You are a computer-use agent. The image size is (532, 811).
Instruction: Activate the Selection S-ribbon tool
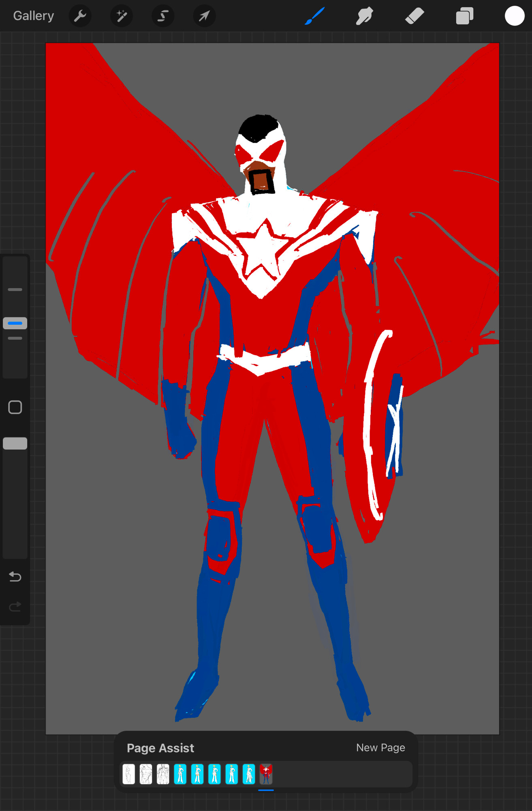(163, 16)
